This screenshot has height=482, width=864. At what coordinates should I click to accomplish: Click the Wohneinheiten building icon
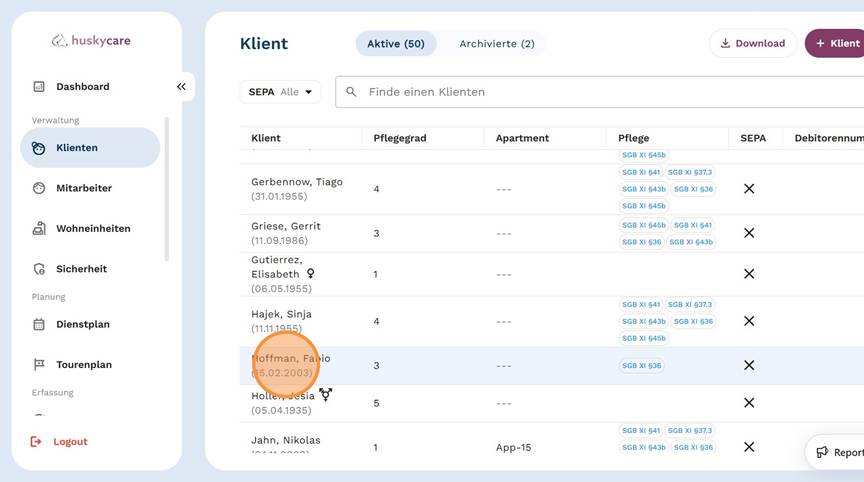pos(39,229)
